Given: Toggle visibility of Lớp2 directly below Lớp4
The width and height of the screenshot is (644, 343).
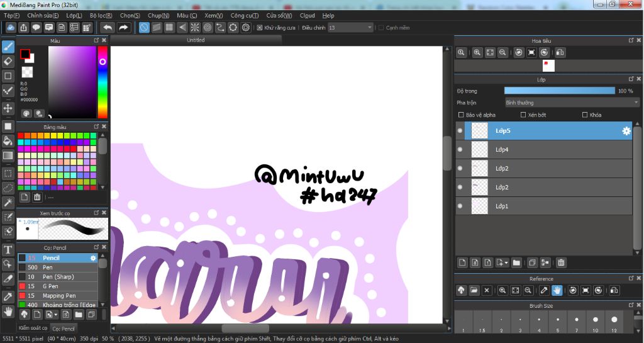Looking at the screenshot, I should pos(460,169).
